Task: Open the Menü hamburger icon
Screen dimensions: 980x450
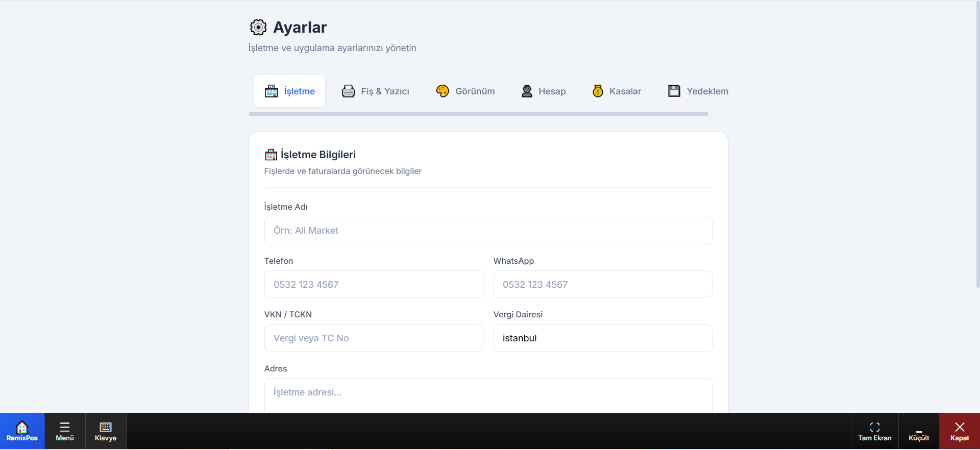Action: click(x=65, y=431)
